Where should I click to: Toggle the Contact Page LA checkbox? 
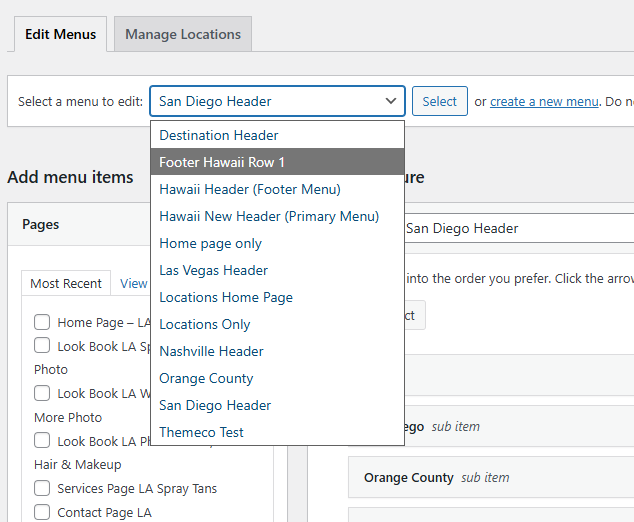click(42, 512)
